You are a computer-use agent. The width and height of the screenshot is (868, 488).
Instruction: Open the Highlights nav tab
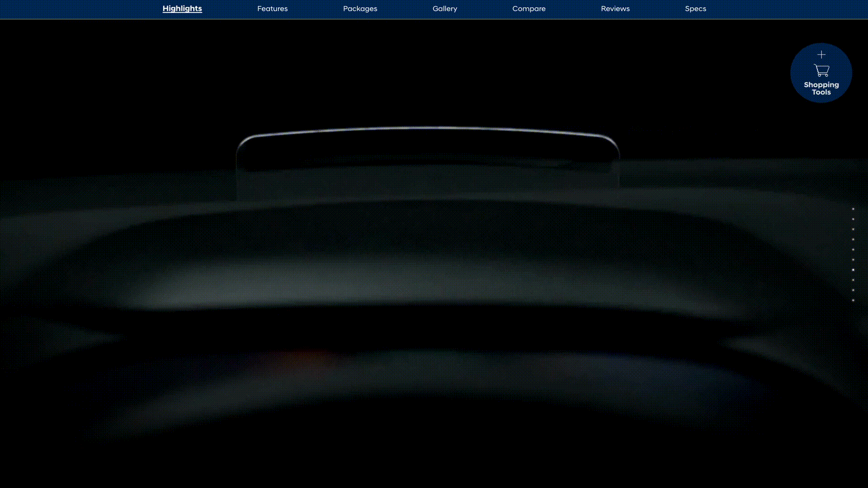182,9
